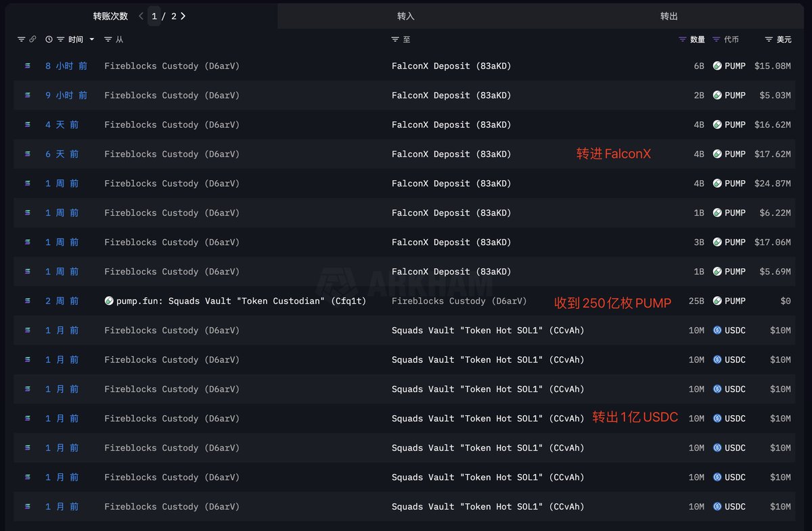Click the PUMP token icon in the $15.08M row
This screenshot has width=812, height=531.
[717, 66]
